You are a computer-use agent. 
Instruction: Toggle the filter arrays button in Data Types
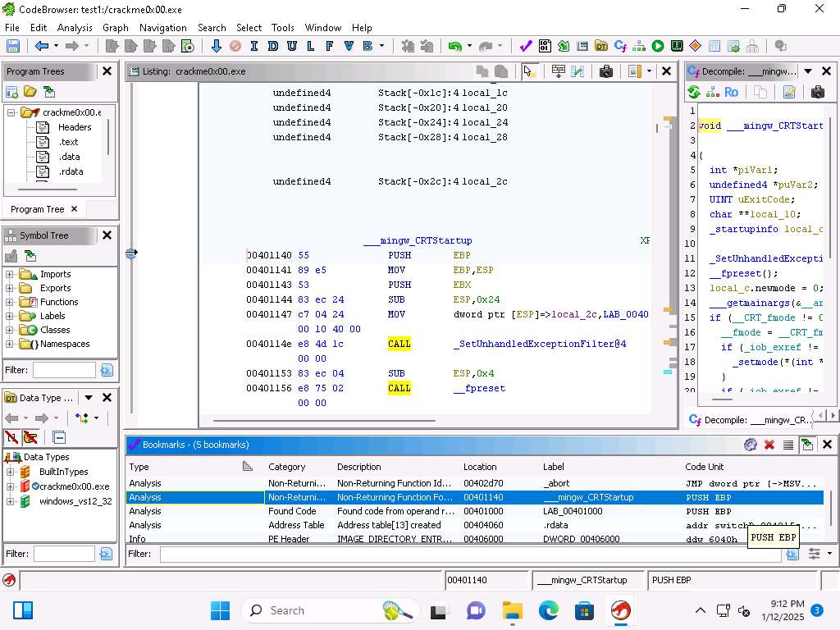tap(11, 437)
